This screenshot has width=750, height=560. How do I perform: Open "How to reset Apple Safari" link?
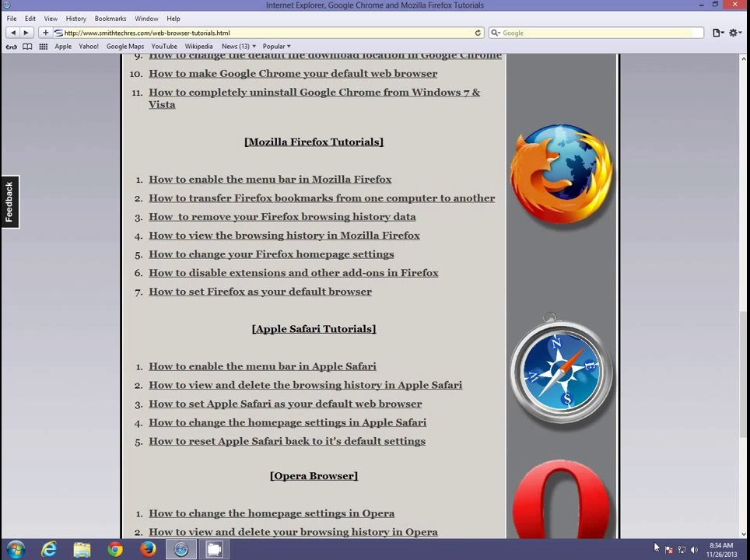pyautogui.click(x=287, y=441)
